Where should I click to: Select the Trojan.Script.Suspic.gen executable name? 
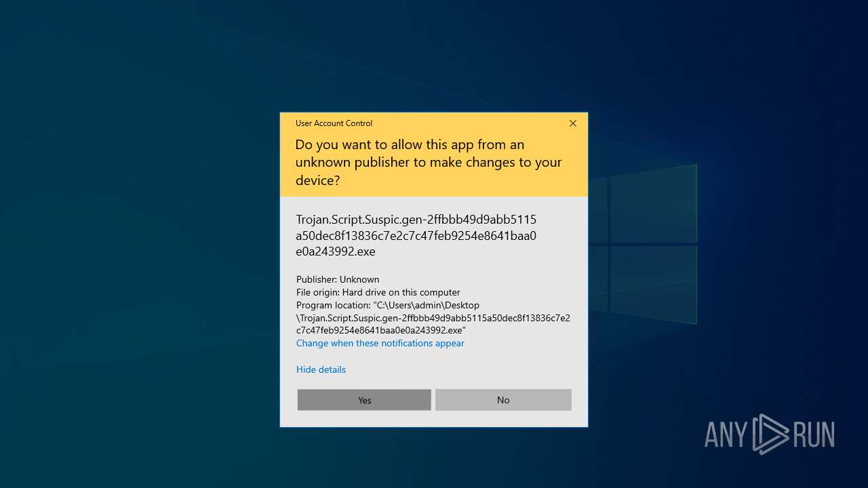[x=416, y=236]
